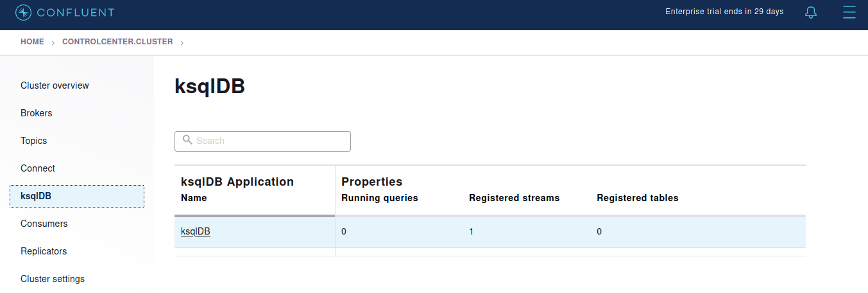The image size is (868, 293).
Task: Open the notifications bell
Action: (x=811, y=12)
